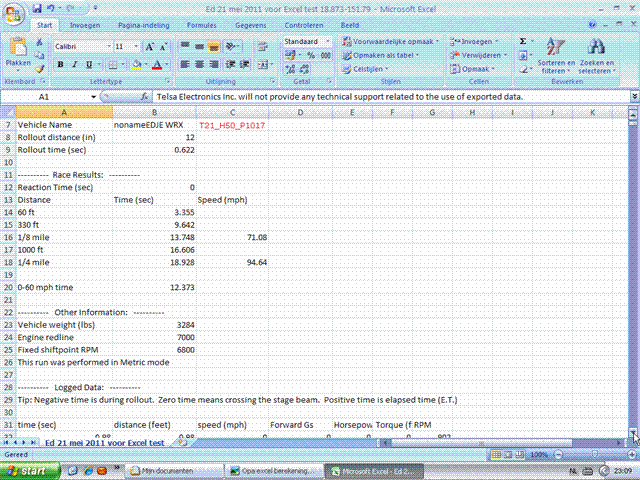Screen dimensions: 640x480
Task: Toggle italic formatting
Action: tap(75, 64)
